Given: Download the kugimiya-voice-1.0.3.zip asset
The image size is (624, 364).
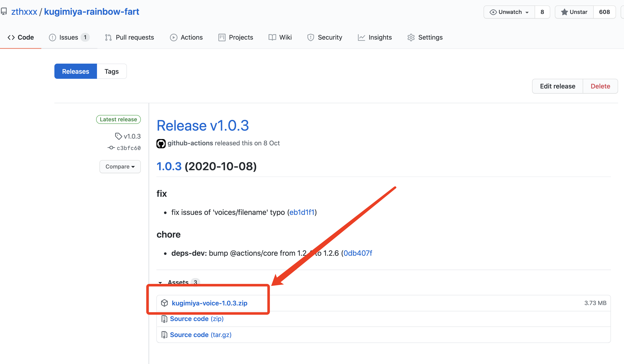Looking at the screenshot, I should coord(210,303).
